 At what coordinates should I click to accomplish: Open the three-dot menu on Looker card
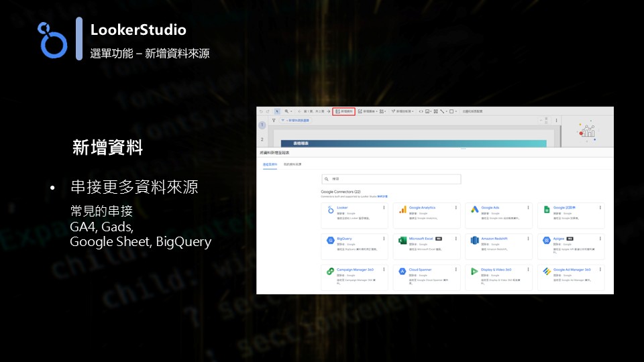[384, 208]
